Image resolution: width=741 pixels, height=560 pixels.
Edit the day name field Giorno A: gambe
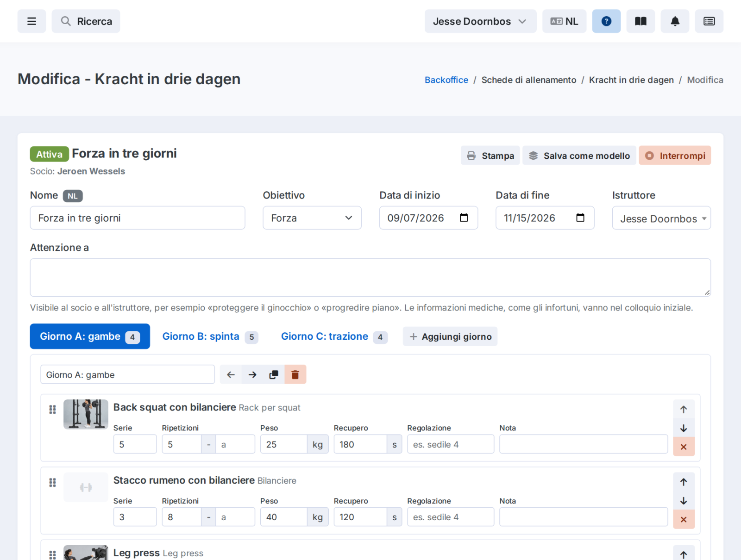[127, 374]
